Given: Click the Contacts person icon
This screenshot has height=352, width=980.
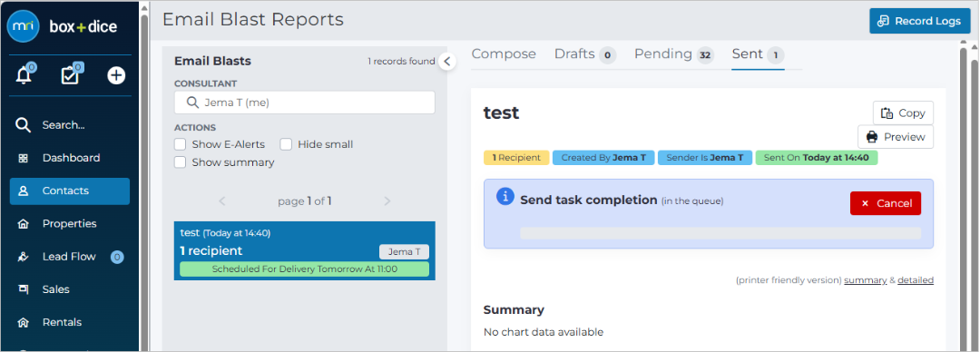Looking at the screenshot, I should (23, 191).
